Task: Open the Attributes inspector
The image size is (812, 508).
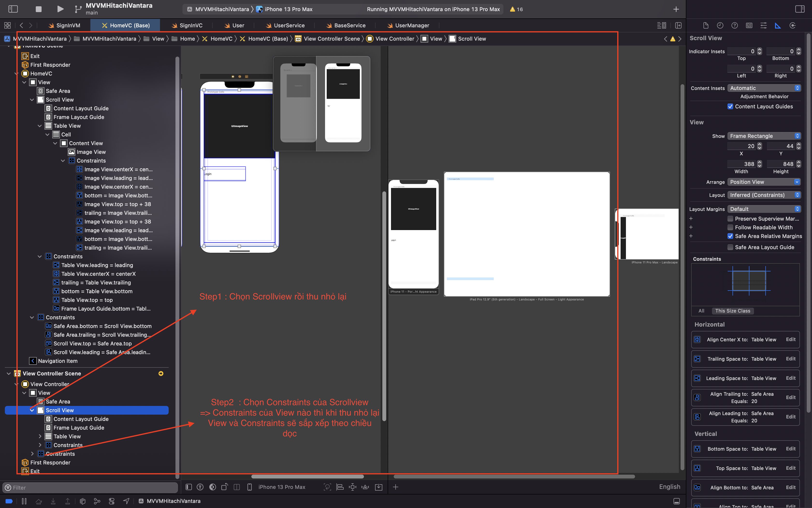Action: [763, 26]
